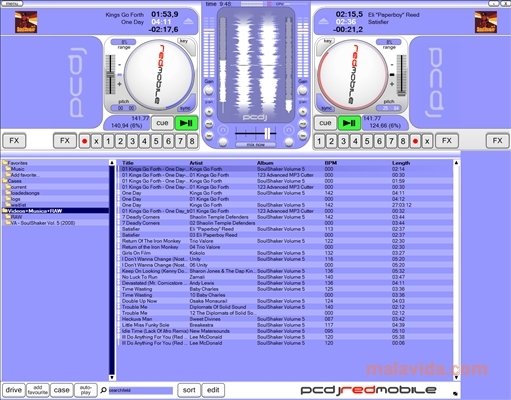Click the crossfader handle
This screenshot has width=511, height=400.
[267, 134]
